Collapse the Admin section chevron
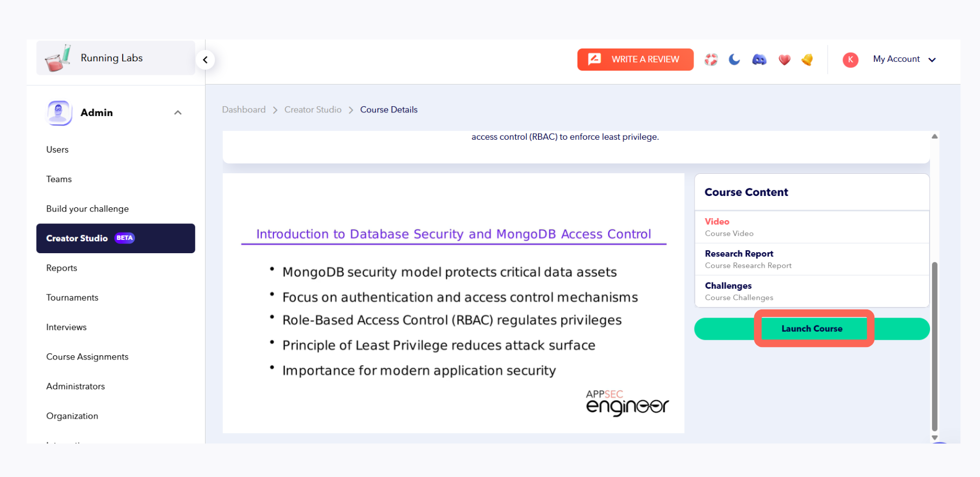 [x=178, y=112]
